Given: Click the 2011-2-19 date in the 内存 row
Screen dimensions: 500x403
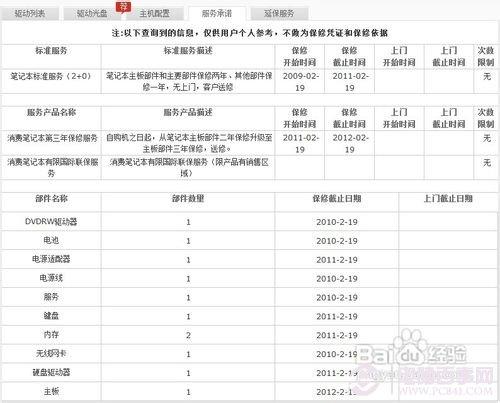Looking at the screenshot, I should (x=337, y=335).
